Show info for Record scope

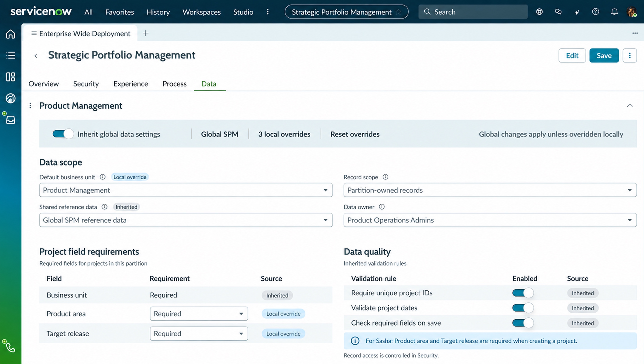386,177
